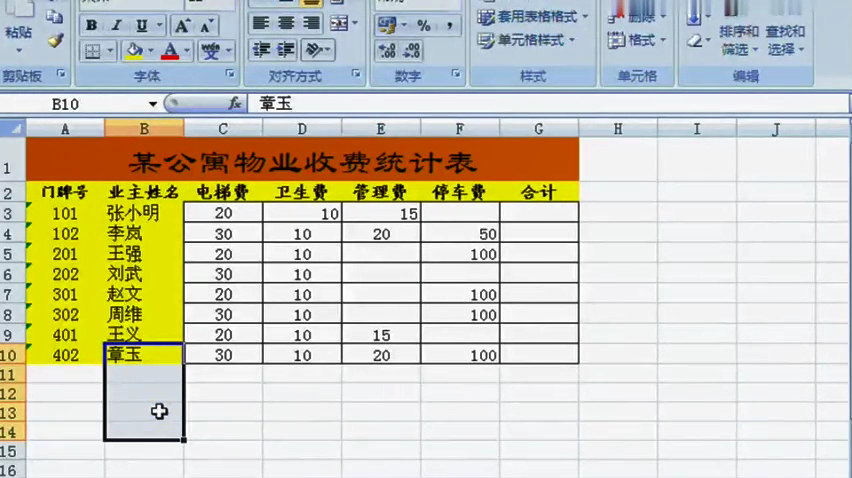Apply comma style format

point(449,25)
